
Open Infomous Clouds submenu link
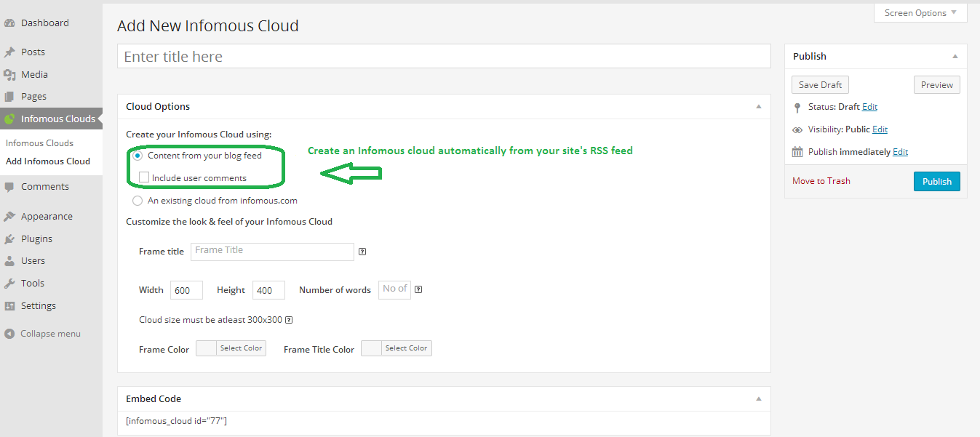point(39,143)
